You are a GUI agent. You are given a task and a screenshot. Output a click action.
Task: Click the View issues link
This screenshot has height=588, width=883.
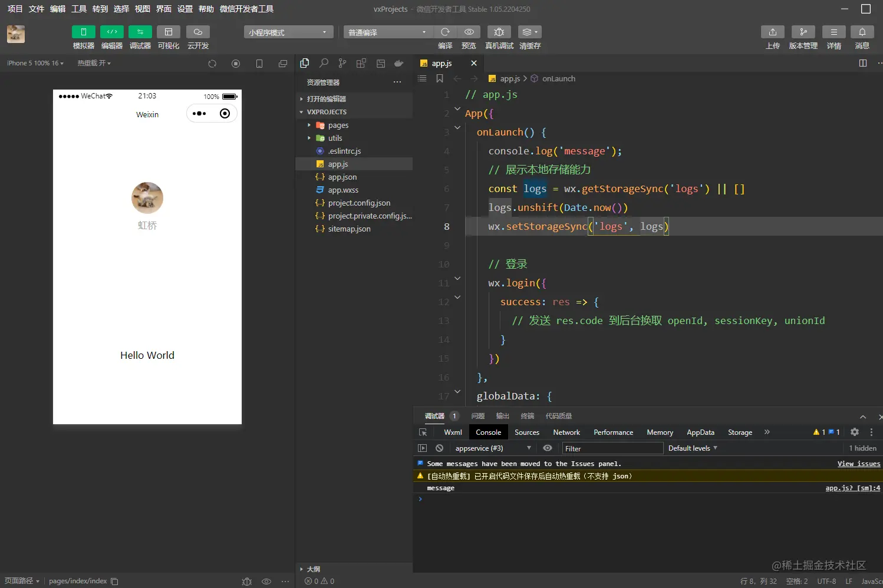tap(858, 464)
